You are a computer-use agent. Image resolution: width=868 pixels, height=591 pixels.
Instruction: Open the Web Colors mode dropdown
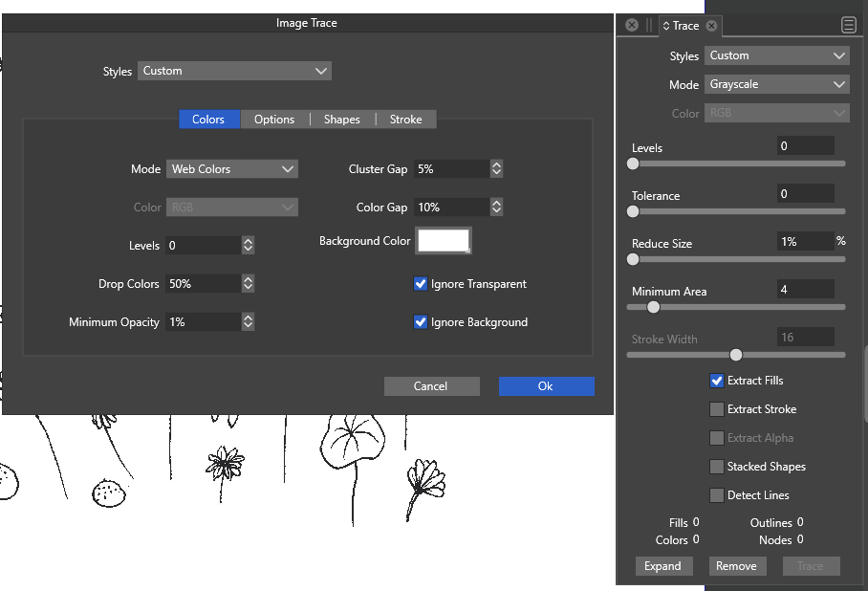[x=232, y=169]
